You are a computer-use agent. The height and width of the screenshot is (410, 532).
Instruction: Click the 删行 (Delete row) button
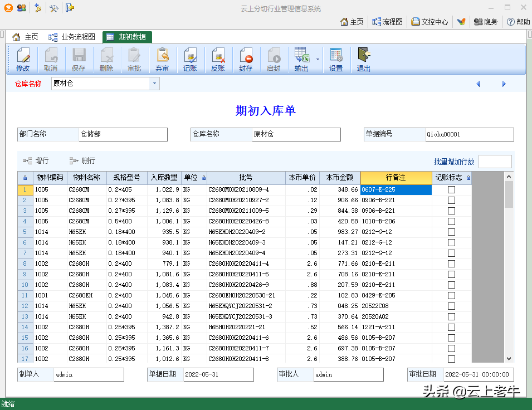82,161
